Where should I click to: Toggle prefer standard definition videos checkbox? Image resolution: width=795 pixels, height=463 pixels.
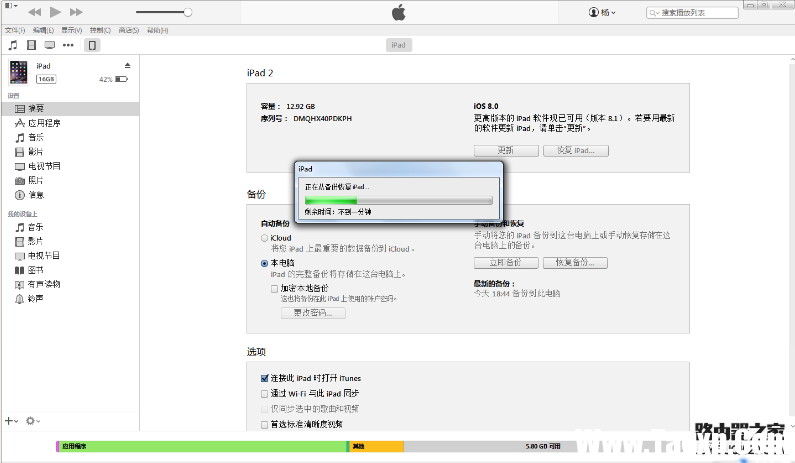coord(264,424)
